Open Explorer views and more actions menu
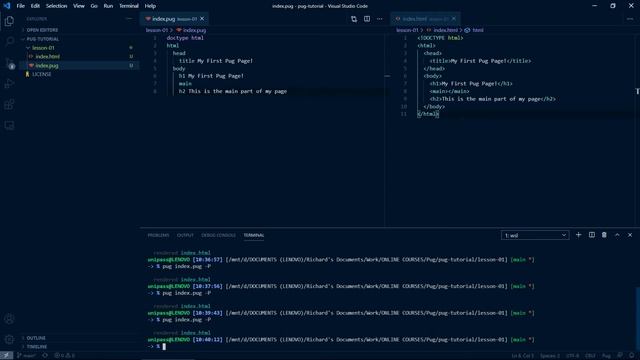 129,19
